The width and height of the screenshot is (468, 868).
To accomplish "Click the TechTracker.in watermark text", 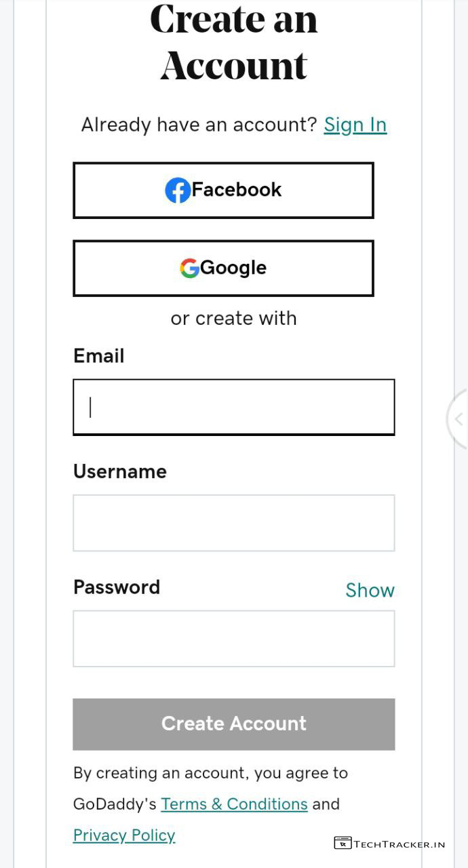I will pyautogui.click(x=399, y=844).
